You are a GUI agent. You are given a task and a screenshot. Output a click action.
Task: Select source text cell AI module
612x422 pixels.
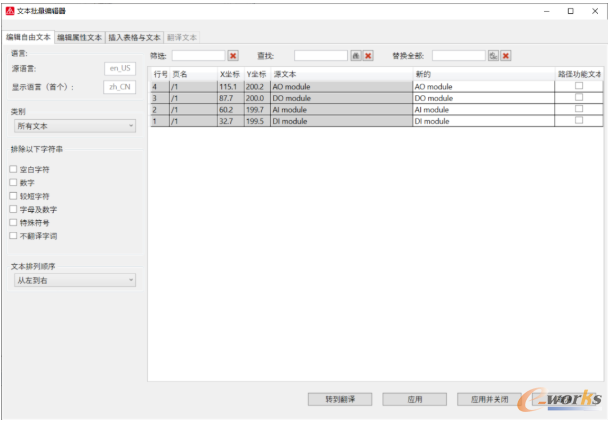342,109
